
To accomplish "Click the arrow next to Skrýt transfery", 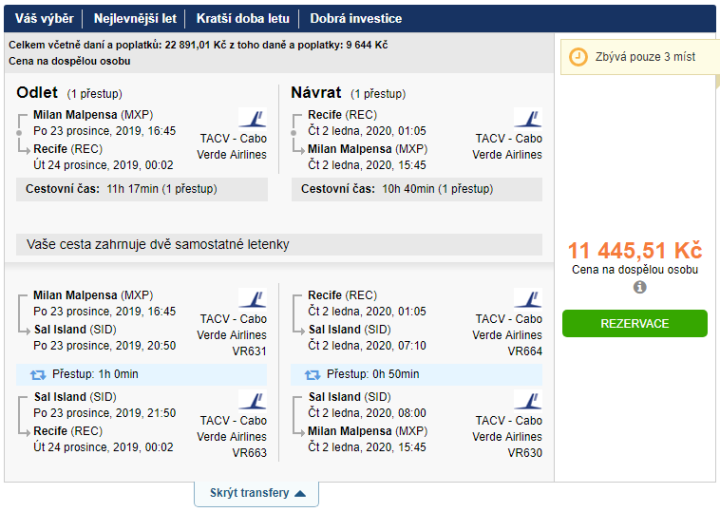I will [303, 493].
